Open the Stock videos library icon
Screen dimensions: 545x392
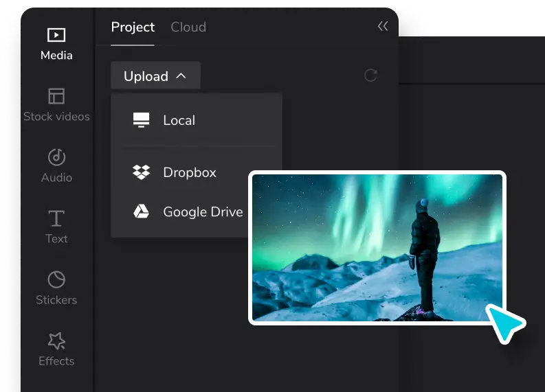point(56,95)
